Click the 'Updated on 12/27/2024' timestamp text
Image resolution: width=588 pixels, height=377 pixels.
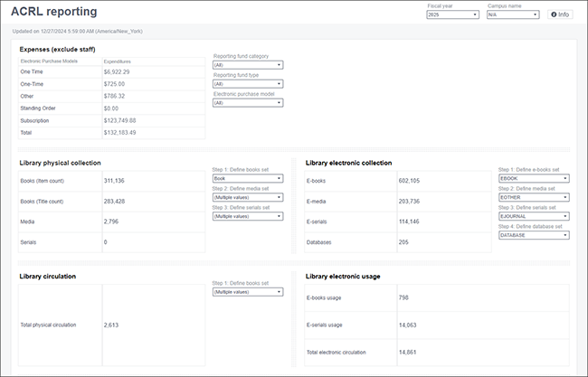coord(77,32)
